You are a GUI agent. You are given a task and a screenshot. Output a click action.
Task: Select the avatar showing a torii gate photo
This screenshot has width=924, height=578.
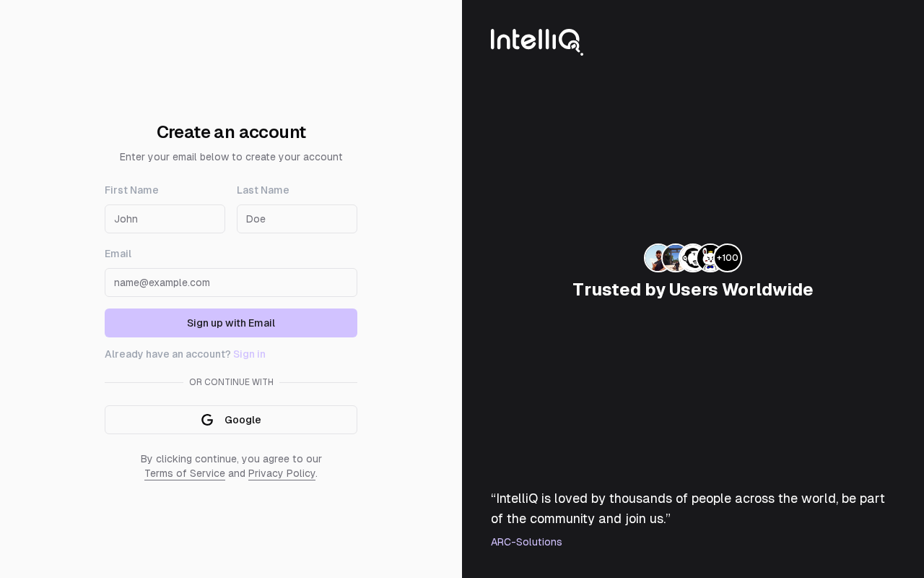(674, 258)
